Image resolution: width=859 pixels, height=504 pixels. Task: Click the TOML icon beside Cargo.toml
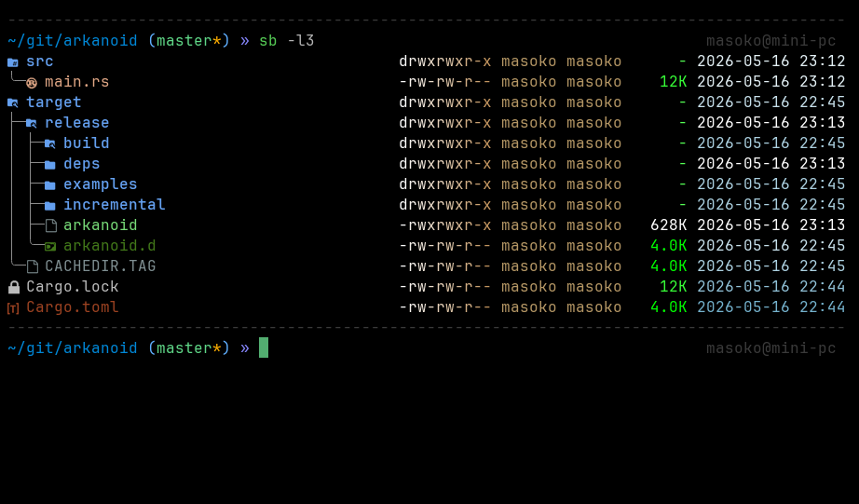(x=13, y=307)
